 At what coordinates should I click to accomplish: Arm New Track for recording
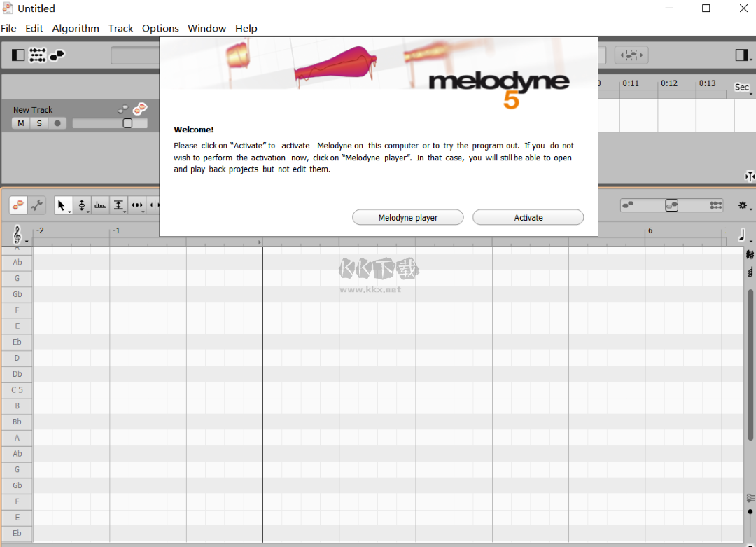click(57, 123)
